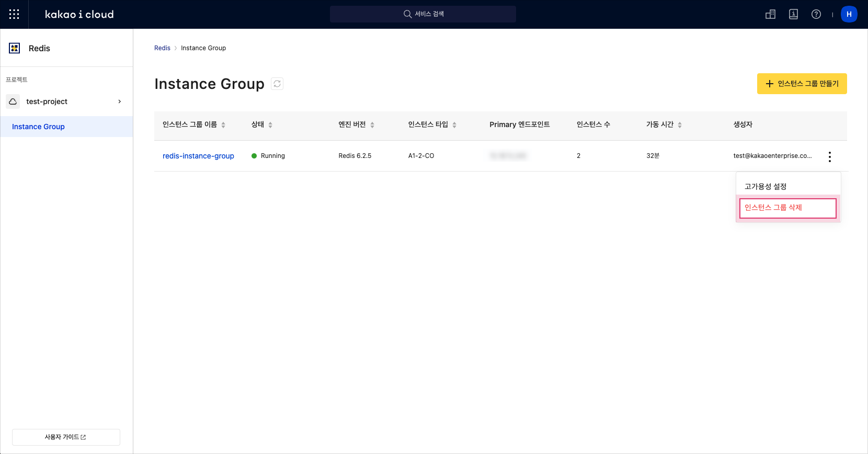Viewport: 868px width, 454px height.
Task: Sort by 엔진 버전 column
Action: click(372, 124)
